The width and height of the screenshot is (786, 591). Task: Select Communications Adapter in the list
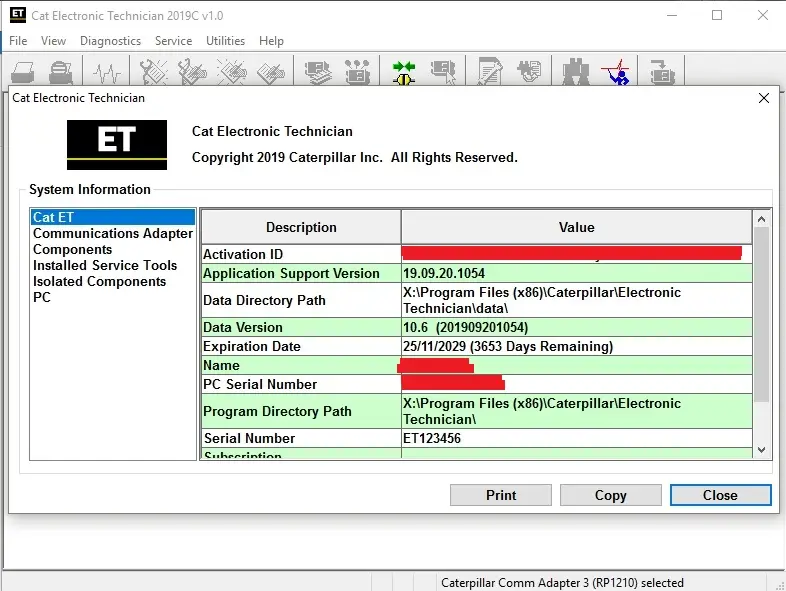click(112, 233)
